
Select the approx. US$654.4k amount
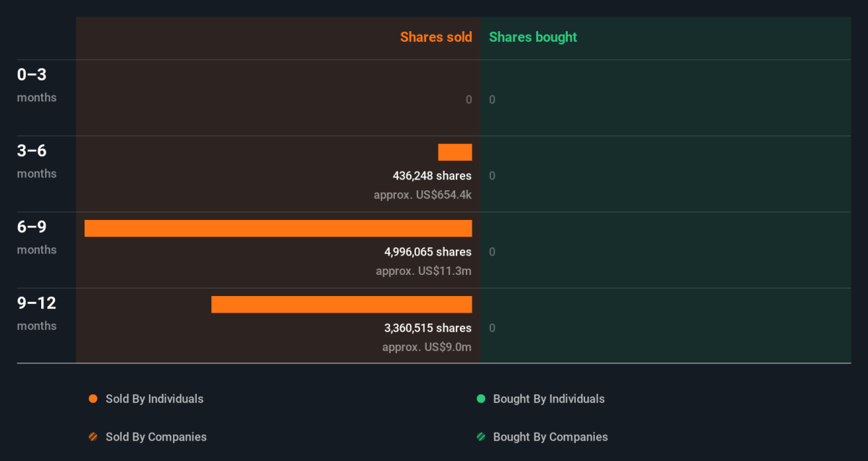click(x=422, y=195)
